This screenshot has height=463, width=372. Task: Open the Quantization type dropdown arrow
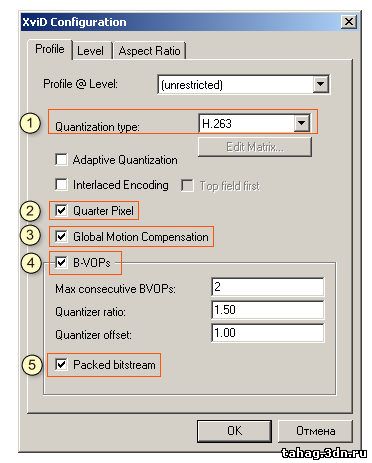coord(302,123)
